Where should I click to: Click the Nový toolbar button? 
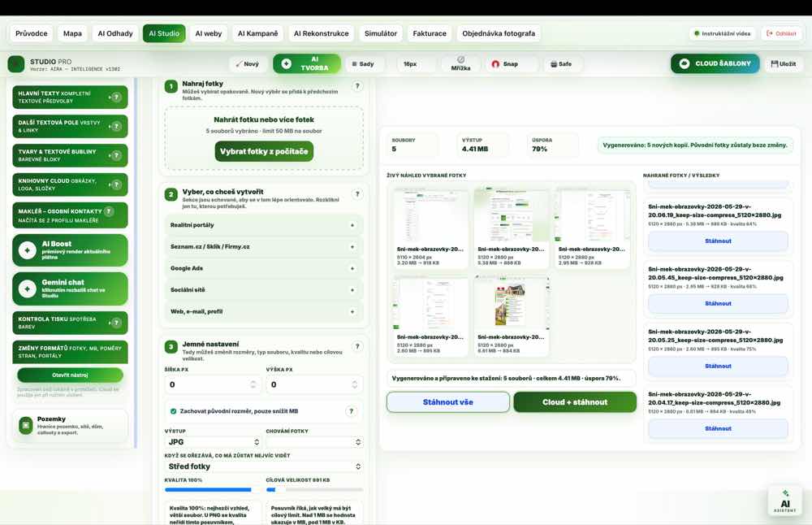pos(247,64)
